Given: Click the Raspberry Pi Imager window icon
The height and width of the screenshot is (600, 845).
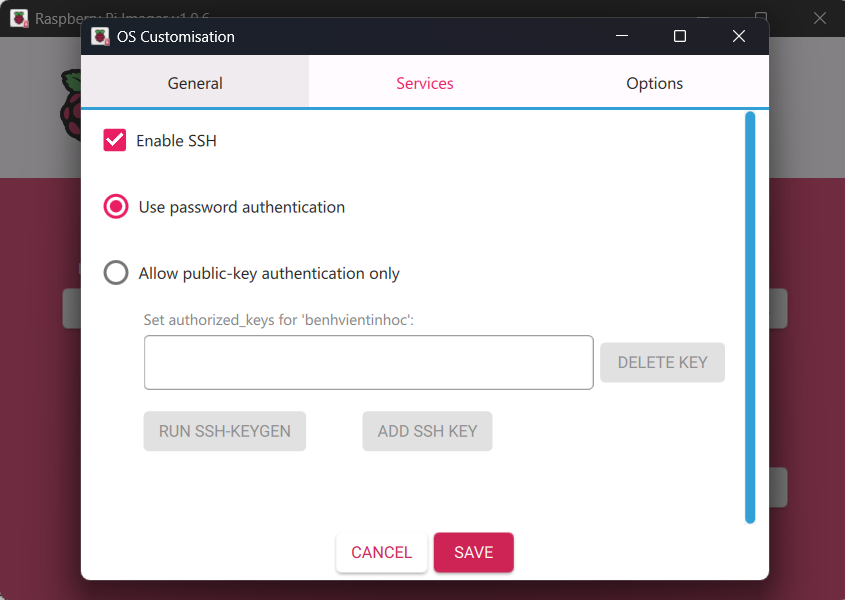Looking at the screenshot, I should coord(19,18).
